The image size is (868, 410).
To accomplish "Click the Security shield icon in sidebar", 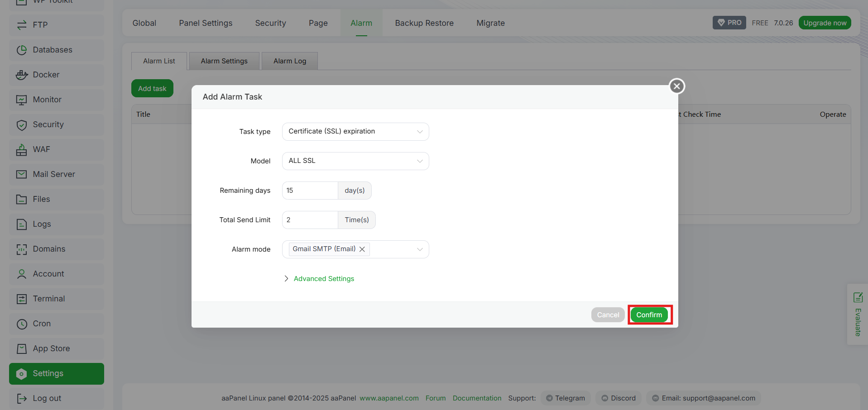I will (x=22, y=124).
